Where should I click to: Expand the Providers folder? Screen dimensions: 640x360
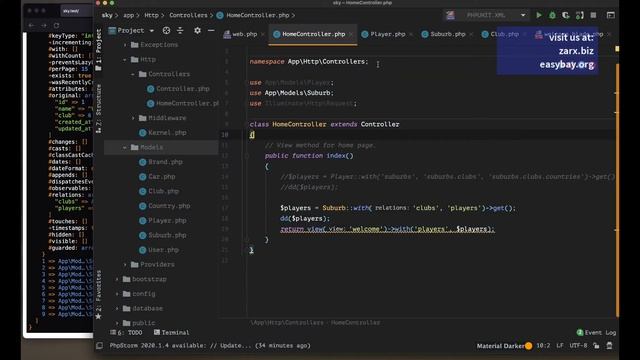pos(125,264)
